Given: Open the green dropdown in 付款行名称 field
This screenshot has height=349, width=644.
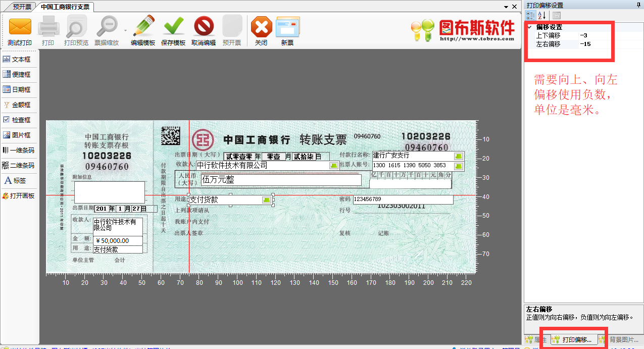Looking at the screenshot, I should 458,157.
